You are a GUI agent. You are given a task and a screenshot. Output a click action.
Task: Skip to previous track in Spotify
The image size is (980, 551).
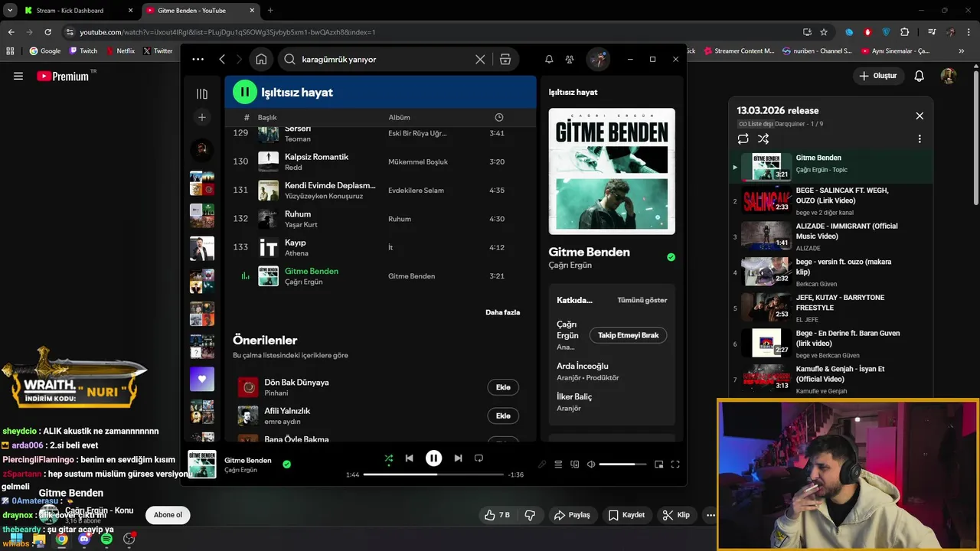(x=409, y=458)
